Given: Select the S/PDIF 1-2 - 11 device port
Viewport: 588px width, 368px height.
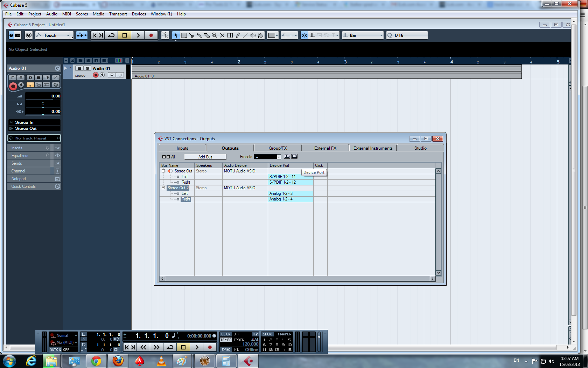Looking at the screenshot, I should point(290,177).
